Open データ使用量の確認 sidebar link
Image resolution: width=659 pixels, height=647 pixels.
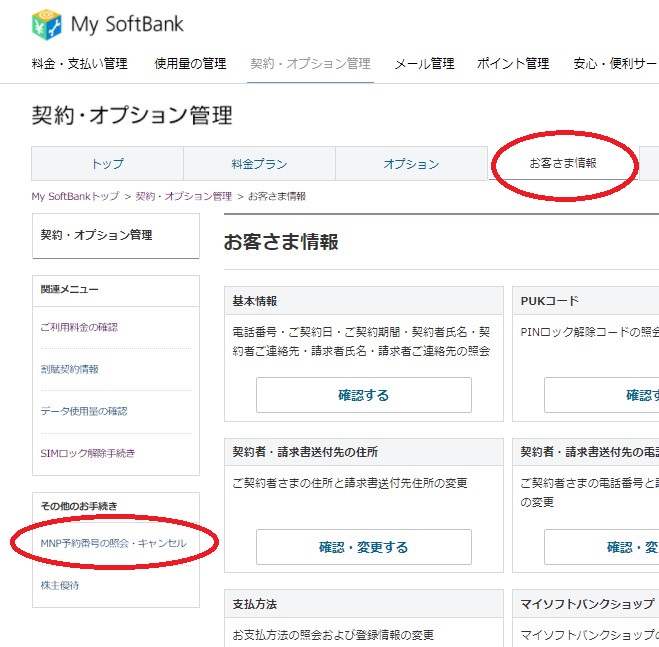[84, 411]
